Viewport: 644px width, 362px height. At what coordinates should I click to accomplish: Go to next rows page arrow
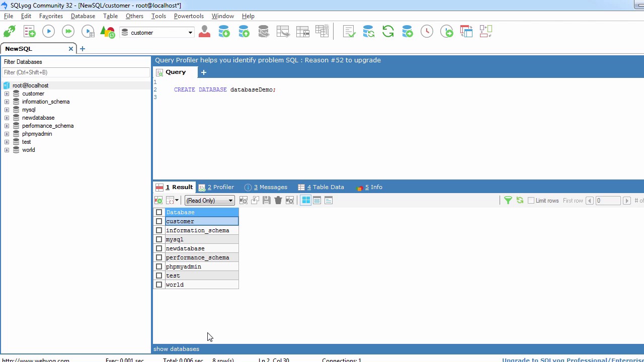pos(626,201)
